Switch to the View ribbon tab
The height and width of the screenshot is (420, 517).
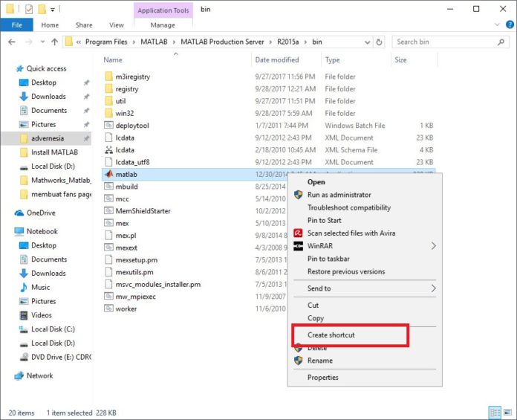117,25
